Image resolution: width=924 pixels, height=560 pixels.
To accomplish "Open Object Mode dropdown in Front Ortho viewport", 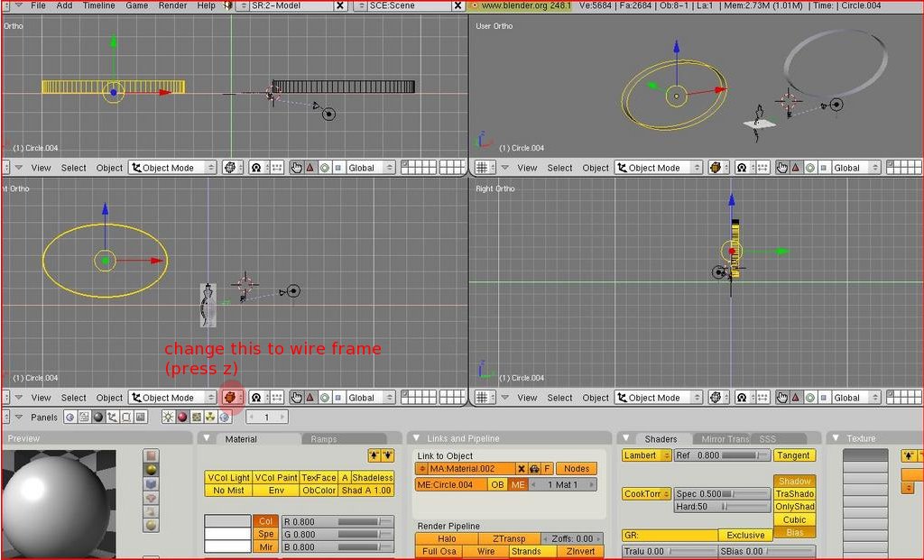I will click(172, 398).
